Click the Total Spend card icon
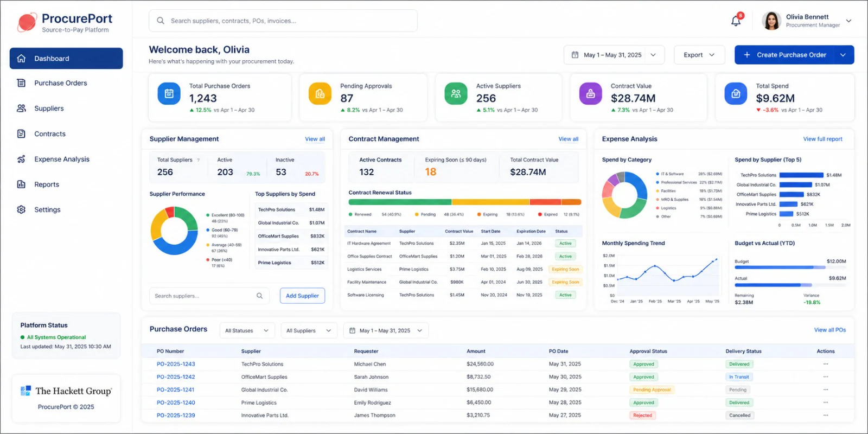Viewport: 868px width, 434px height. 736,93
